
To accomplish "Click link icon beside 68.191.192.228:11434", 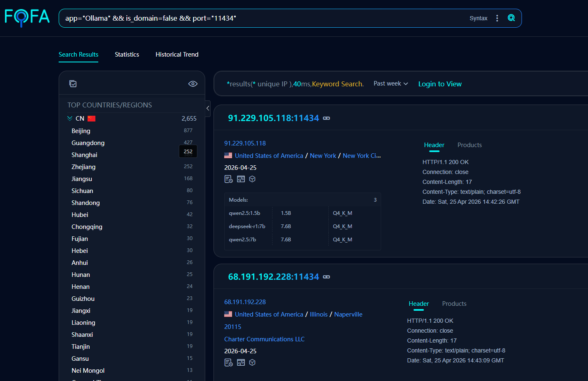I will [x=327, y=277].
